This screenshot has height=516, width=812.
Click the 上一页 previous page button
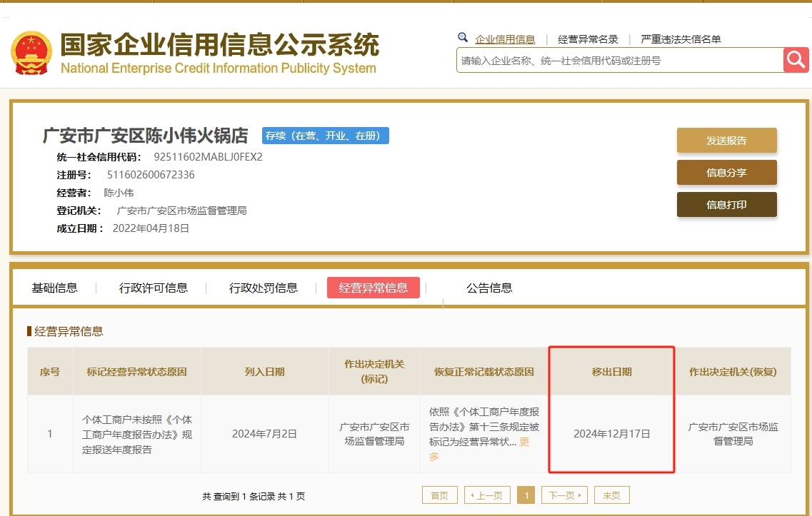pyautogui.click(x=488, y=495)
